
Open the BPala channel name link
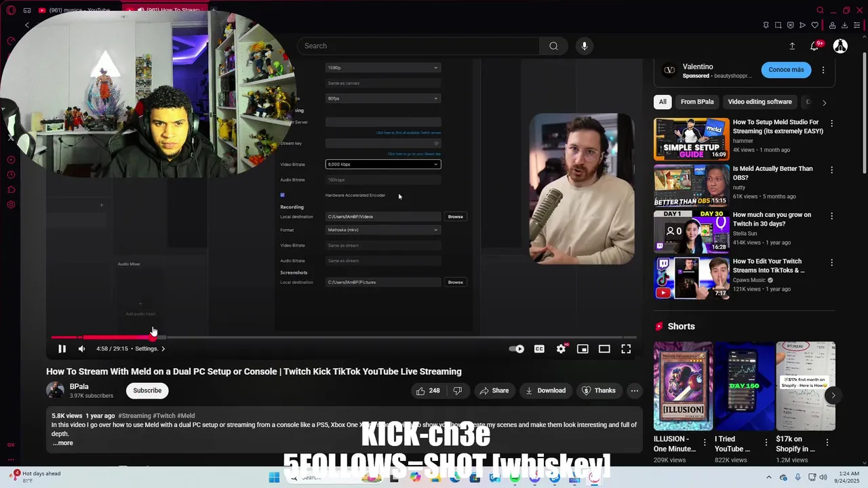[x=79, y=386]
